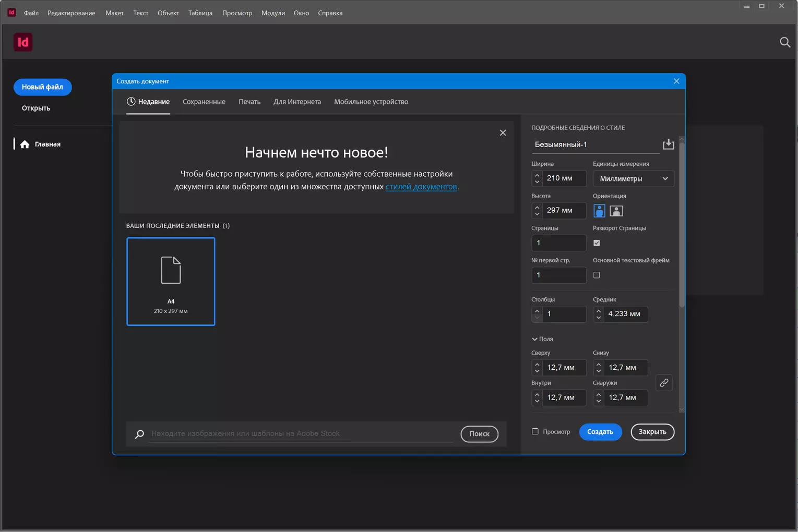This screenshot has height=532, width=798.
Task: Uncheck the Facing Pages checkbox
Action: (597, 243)
